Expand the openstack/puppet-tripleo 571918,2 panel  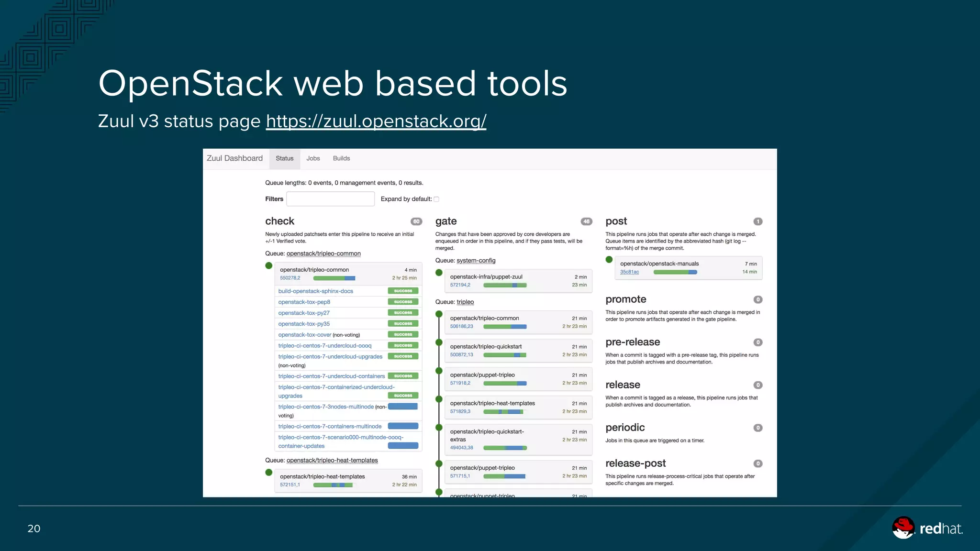point(519,379)
